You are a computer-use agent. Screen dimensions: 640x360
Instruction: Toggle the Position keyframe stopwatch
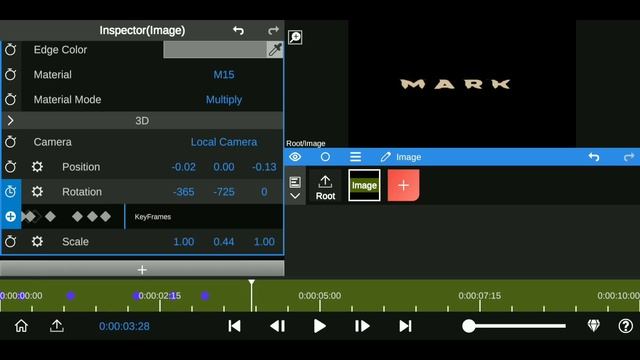pyautogui.click(x=11, y=167)
